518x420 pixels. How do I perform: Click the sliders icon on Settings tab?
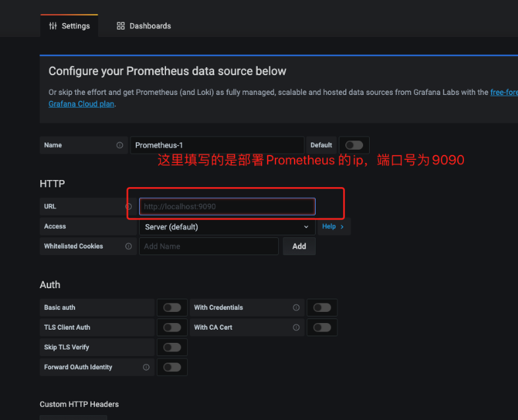coord(53,26)
